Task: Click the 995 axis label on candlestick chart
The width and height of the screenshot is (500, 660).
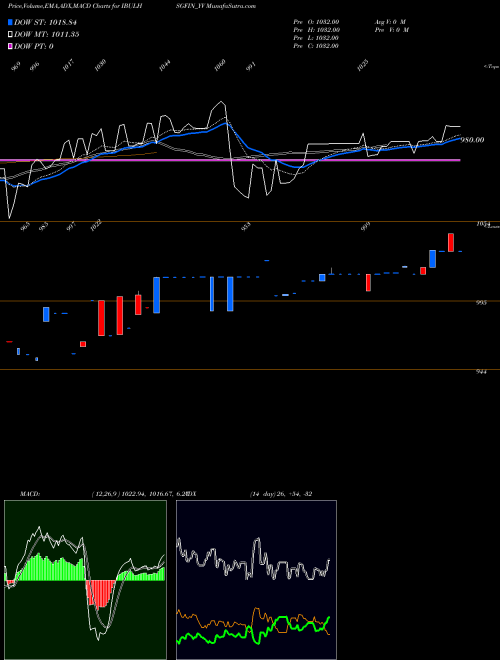Action: pyautogui.click(x=482, y=303)
